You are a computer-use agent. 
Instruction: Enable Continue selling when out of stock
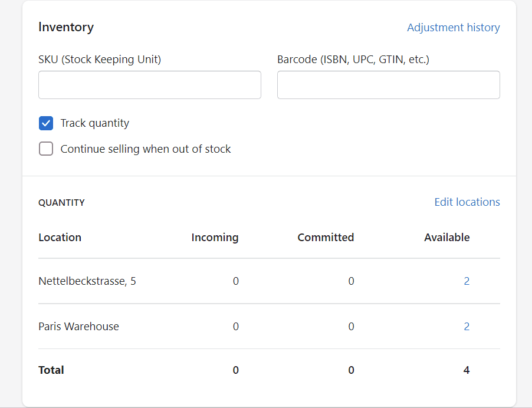click(46, 149)
